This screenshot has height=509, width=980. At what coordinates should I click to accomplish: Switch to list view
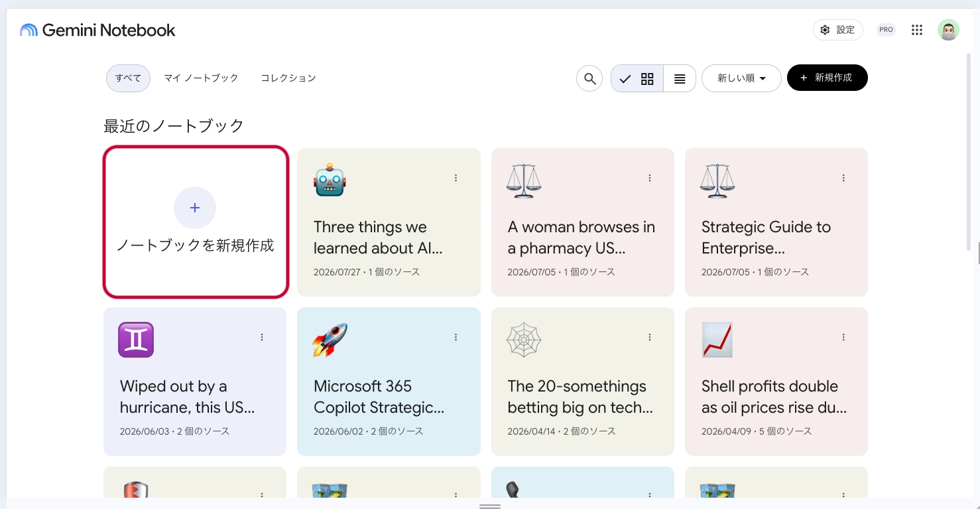click(x=680, y=78)
